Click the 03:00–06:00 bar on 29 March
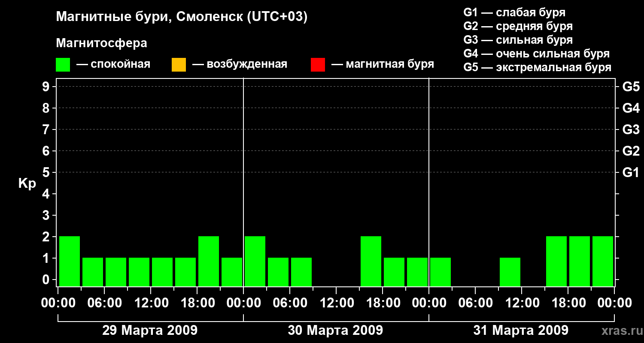The height and width of the screenshot is (343, 644). (x=93, y=272)
